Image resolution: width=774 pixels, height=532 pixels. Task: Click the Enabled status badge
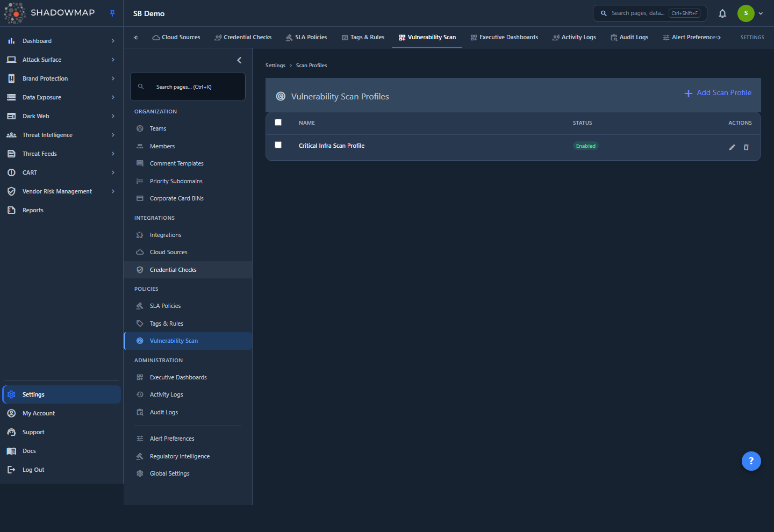click(x=585, y=146)
